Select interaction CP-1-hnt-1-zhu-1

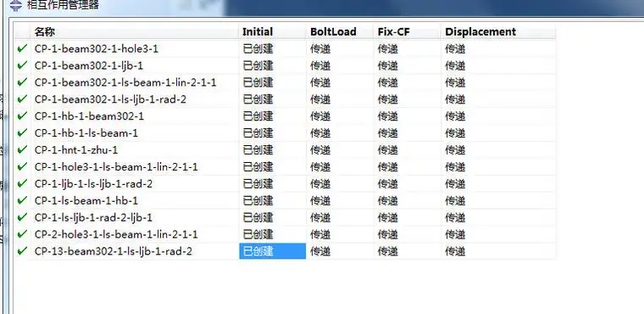pos(76,150)
